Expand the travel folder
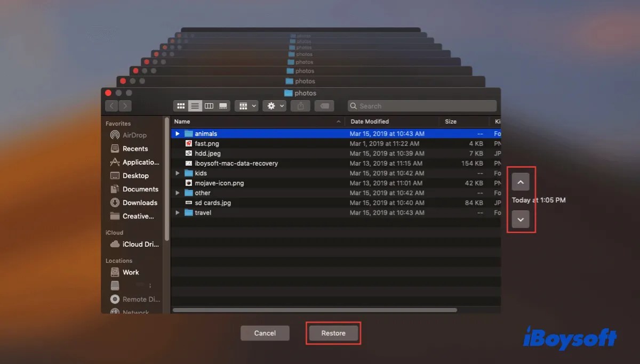Screen dimensions: 640x364 point(177,212)
